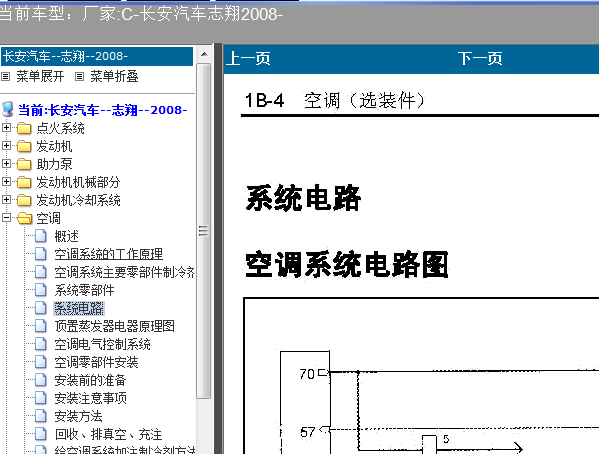Open 安装方法 page
Viewport: 599px width, 454px height.
pyautogui.click(x=78, y=416)
